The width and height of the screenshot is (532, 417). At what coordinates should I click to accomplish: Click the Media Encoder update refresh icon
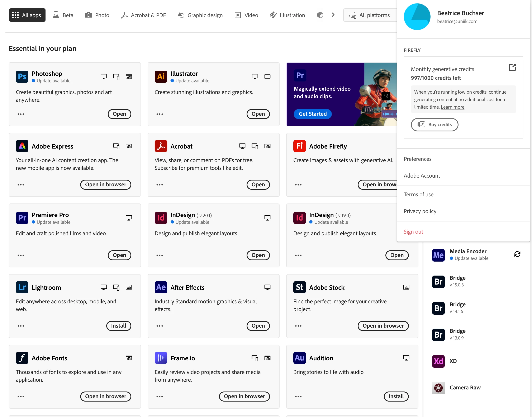[x=517, y=254]
